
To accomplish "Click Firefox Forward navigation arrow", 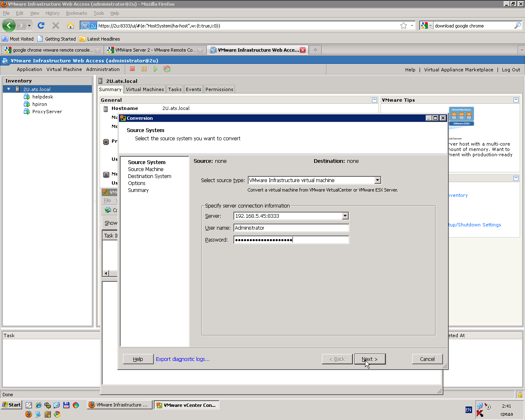I will (x=22, y=25).
